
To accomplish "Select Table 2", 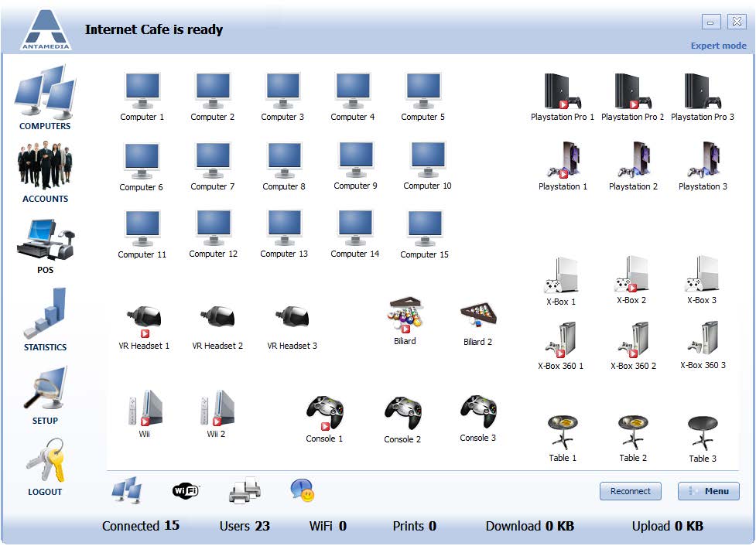I will (x=633, y=439).
